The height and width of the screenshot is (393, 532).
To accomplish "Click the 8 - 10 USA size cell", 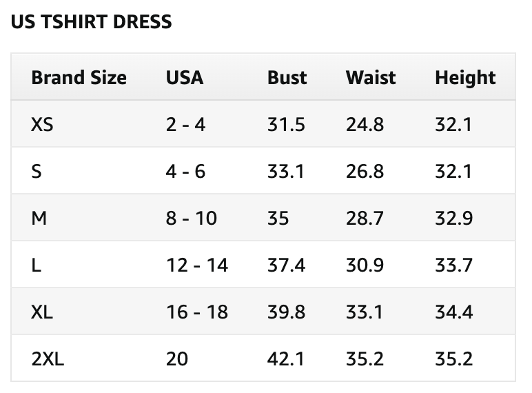I will (192, 218).
